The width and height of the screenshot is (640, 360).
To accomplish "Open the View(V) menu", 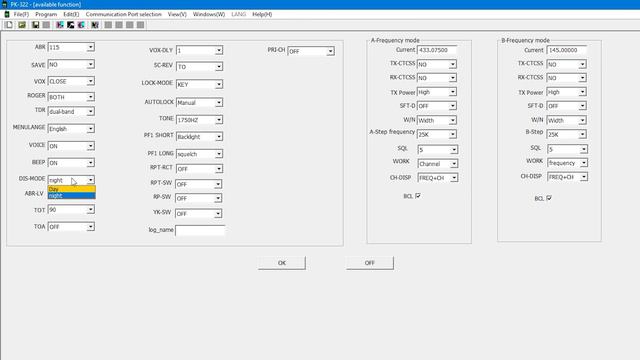I will tap(177, 14).
